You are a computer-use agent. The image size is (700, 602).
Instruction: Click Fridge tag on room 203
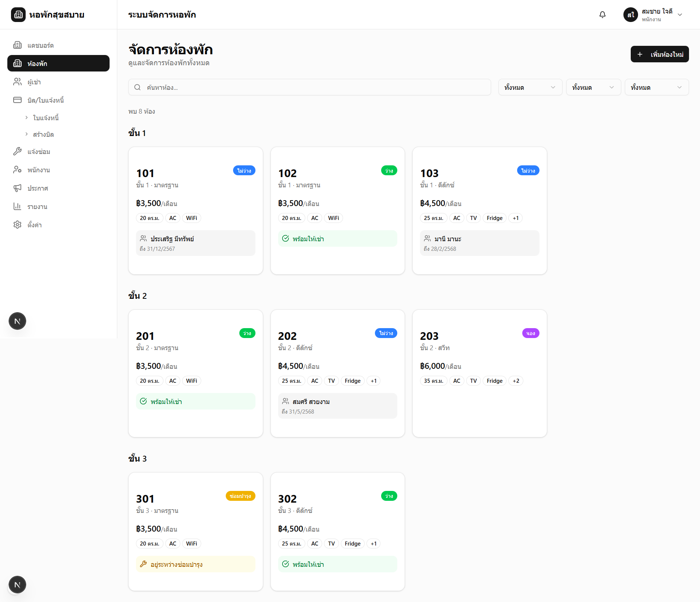pos(494,381)
